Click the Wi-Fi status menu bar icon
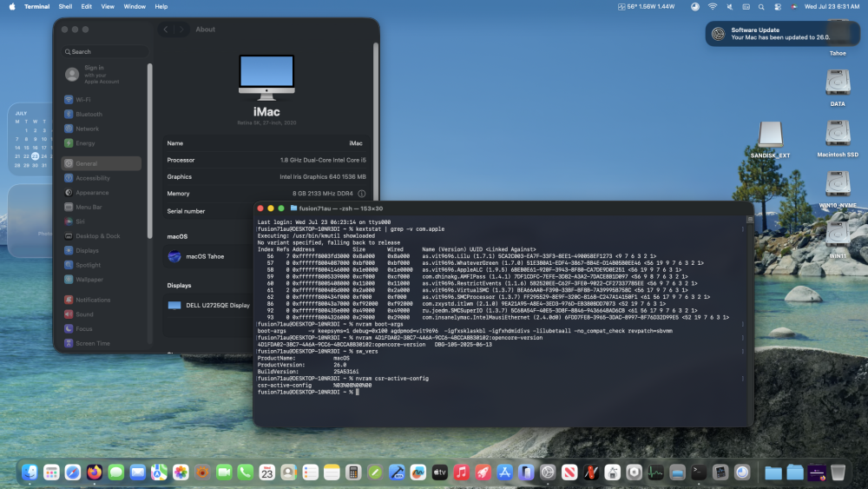This screenshot has height=489, width=868. [713, 7]
